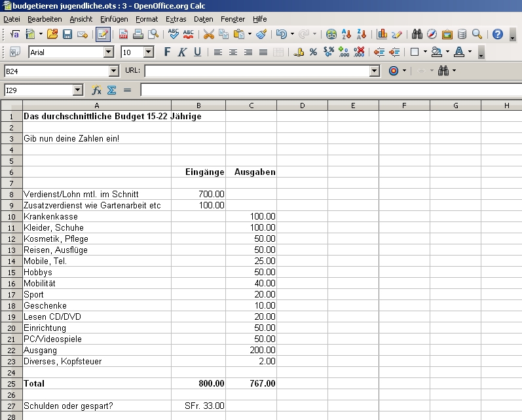Open the font size 10 dropdown

tap(149, 52)
